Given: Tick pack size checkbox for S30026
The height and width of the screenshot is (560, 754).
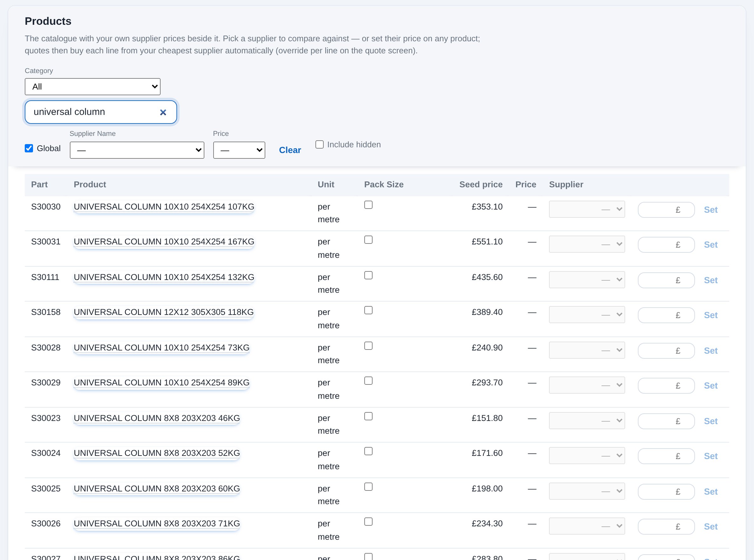Looking at the screenshot, I should click(368, 522).
